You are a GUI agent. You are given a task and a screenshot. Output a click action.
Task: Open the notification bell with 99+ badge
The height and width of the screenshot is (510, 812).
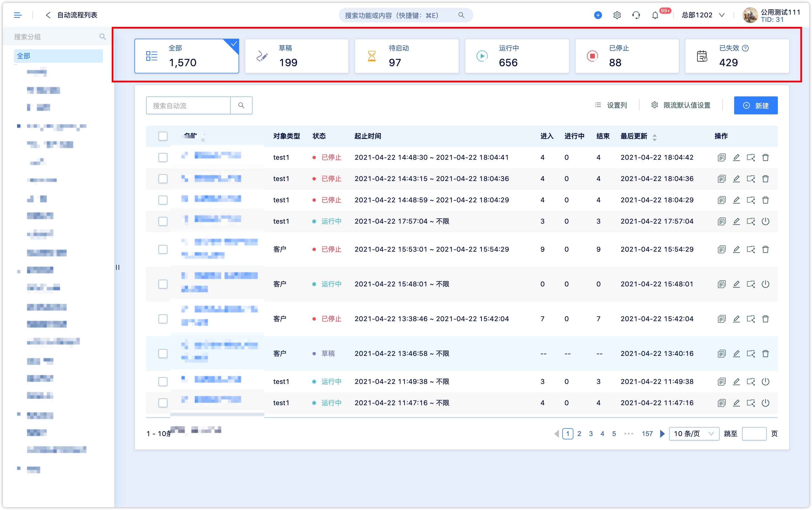(x=655, y=15)
